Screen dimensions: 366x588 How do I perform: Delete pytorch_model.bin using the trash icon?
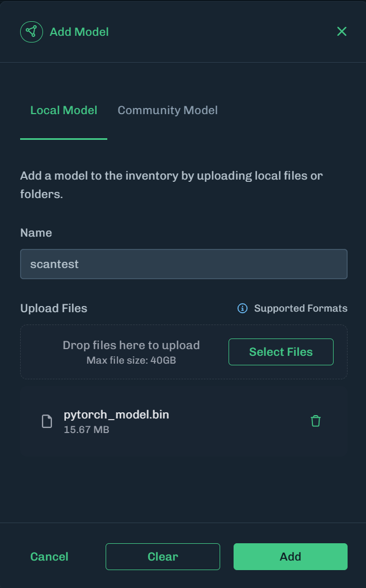click(x=316, y=421)
